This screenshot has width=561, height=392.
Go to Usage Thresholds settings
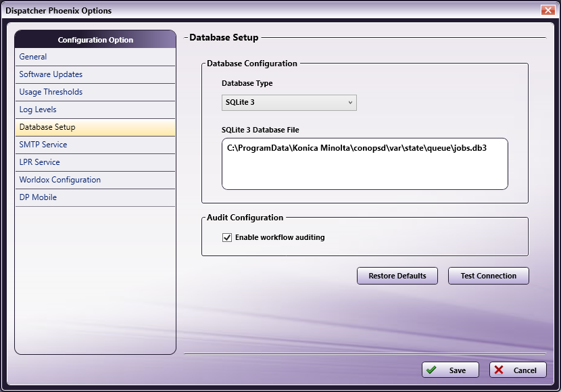tap(95, 92)
